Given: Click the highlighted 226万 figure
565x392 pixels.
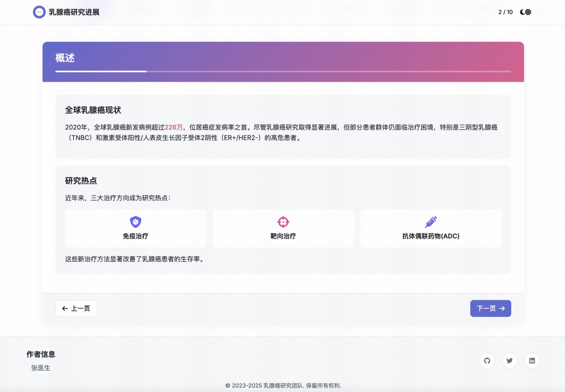Looking at the screenshot, I should coord(174,127).
